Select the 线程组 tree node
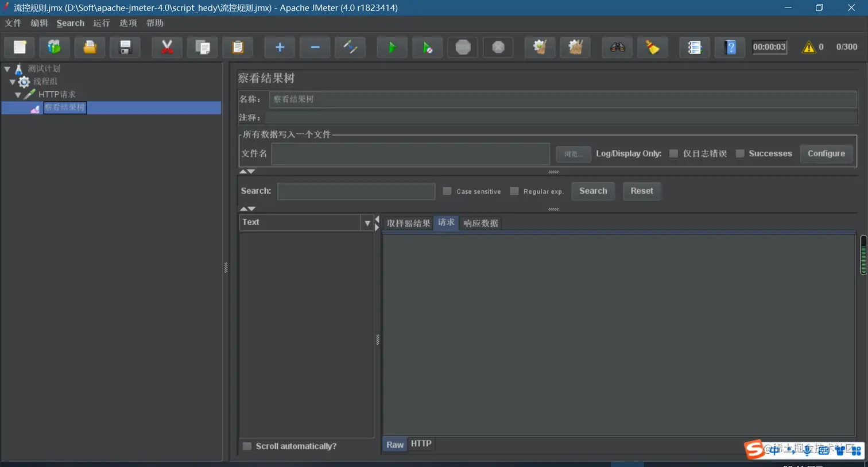This screenshot has height=467, width=868. [45, 82]
